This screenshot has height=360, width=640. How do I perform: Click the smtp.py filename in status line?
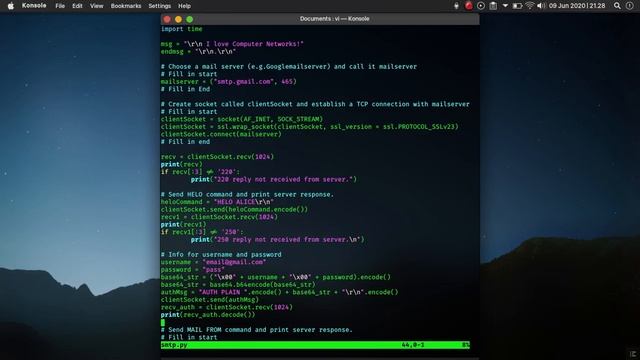(x=174, y=345)
